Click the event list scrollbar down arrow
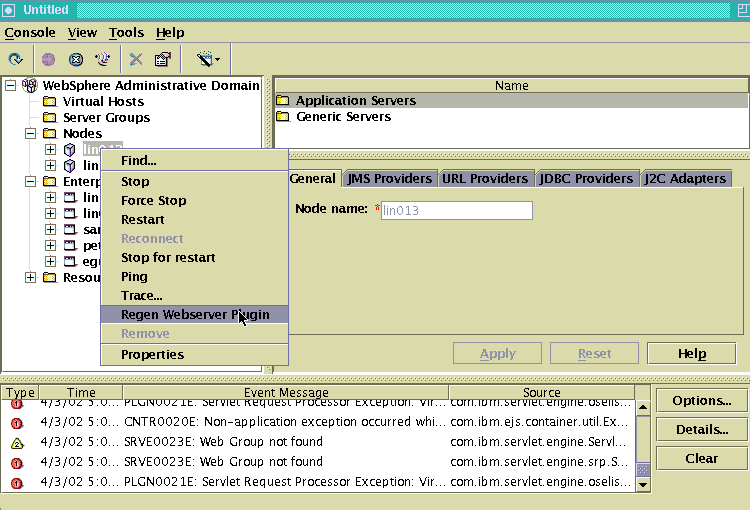 643,484
